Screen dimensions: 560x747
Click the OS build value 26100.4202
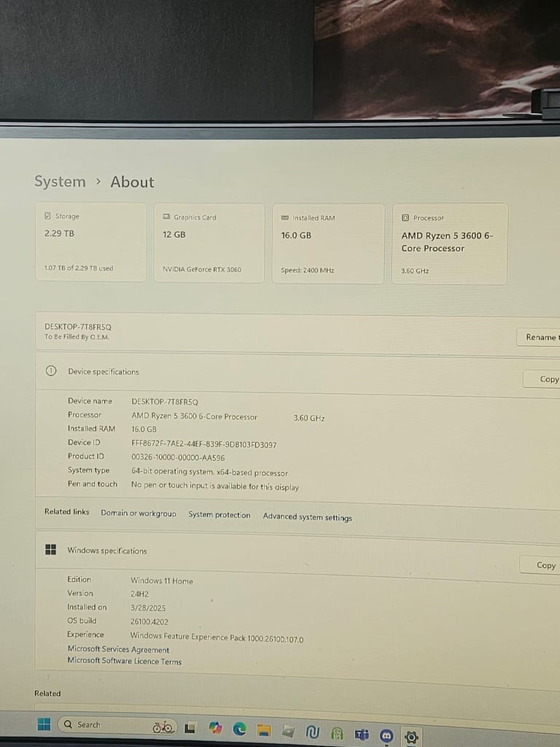[149, 622]
